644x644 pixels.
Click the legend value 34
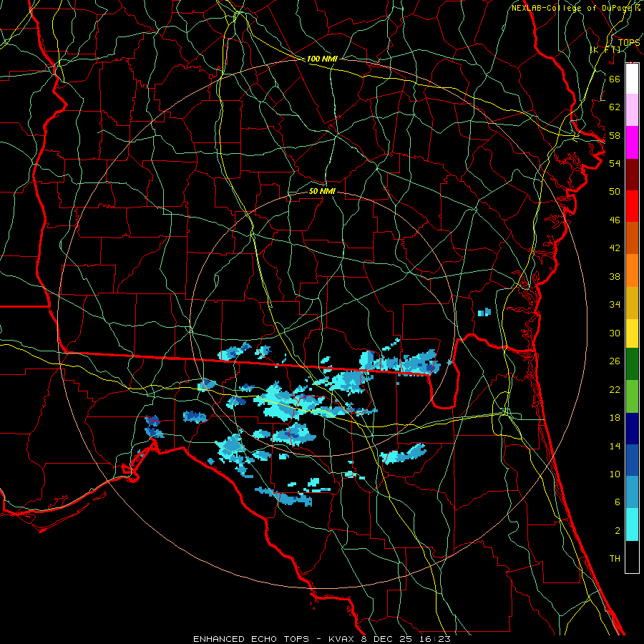(615, 305)
